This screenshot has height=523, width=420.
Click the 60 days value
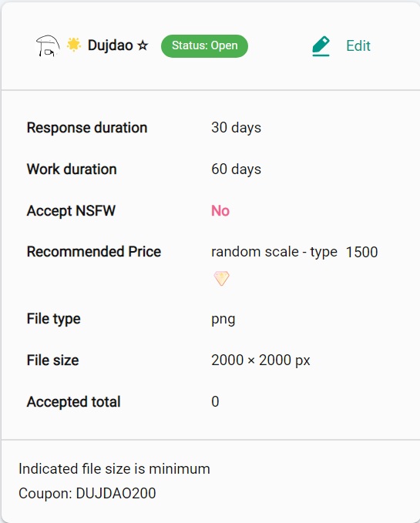(236, 169)
